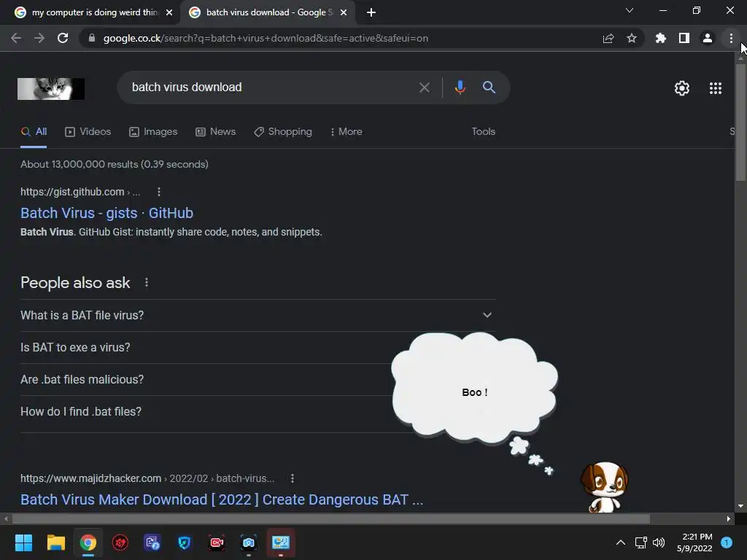Open File Explorer from taskbar
Screen dimensions: 747x560
[x=55, y=542]
